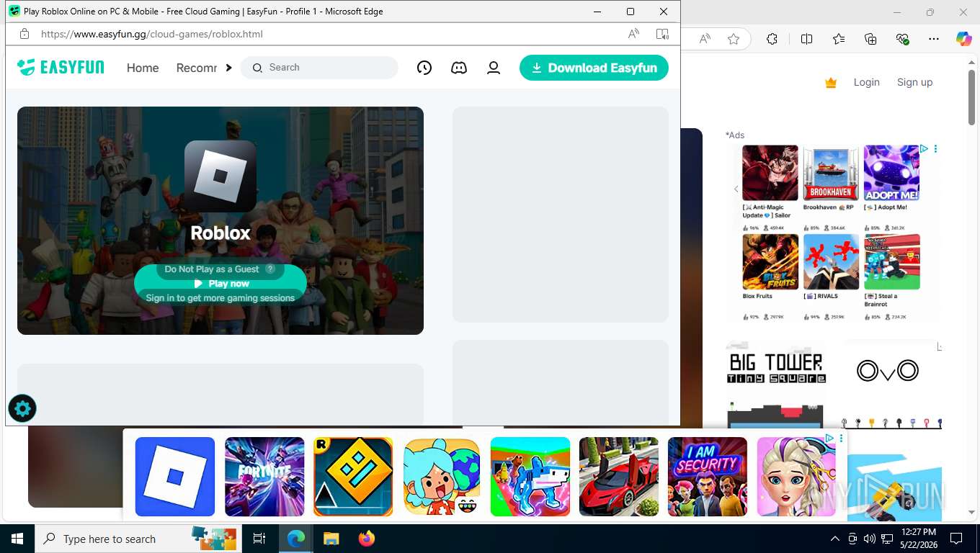Click the Do Not Play as a Guest label

tap(212, 269)
